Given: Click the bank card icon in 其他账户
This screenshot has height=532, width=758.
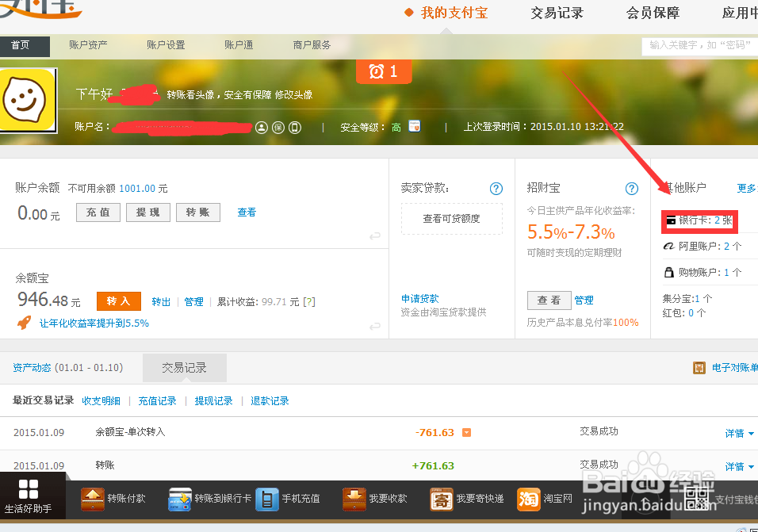Looking at the screenshot, I should click(x=671, y=220).
